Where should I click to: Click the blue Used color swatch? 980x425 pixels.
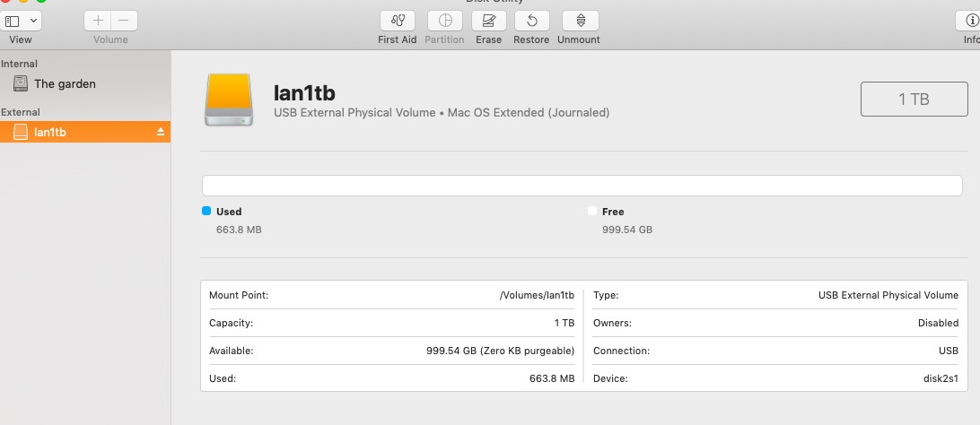click(x=207, y=211)
